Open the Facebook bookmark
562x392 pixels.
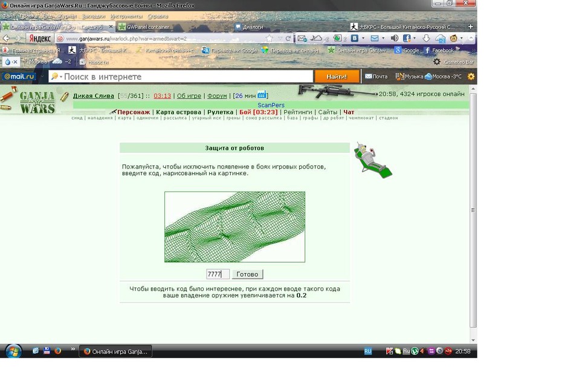439,50
